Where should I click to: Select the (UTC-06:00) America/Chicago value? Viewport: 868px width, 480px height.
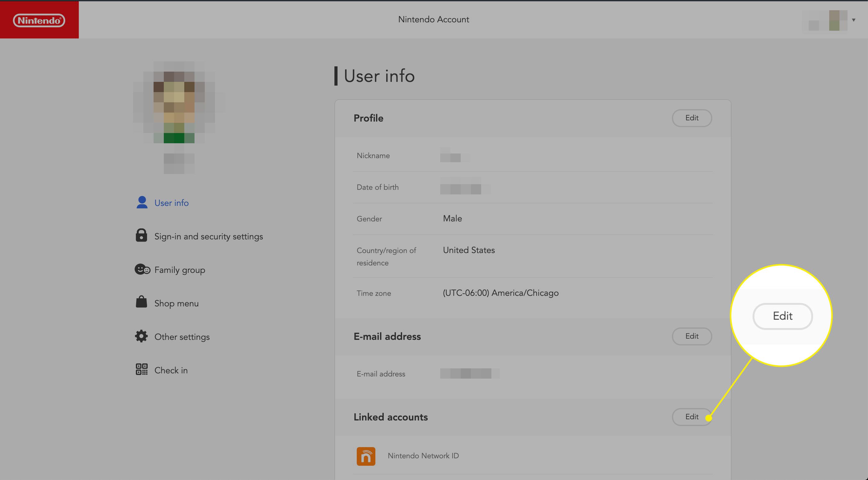(500, 293)
